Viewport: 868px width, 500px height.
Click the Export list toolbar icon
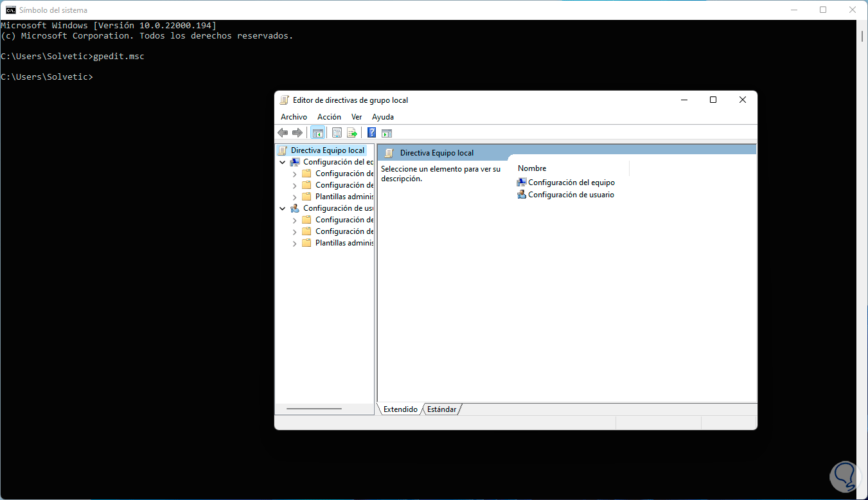[351, 132]
